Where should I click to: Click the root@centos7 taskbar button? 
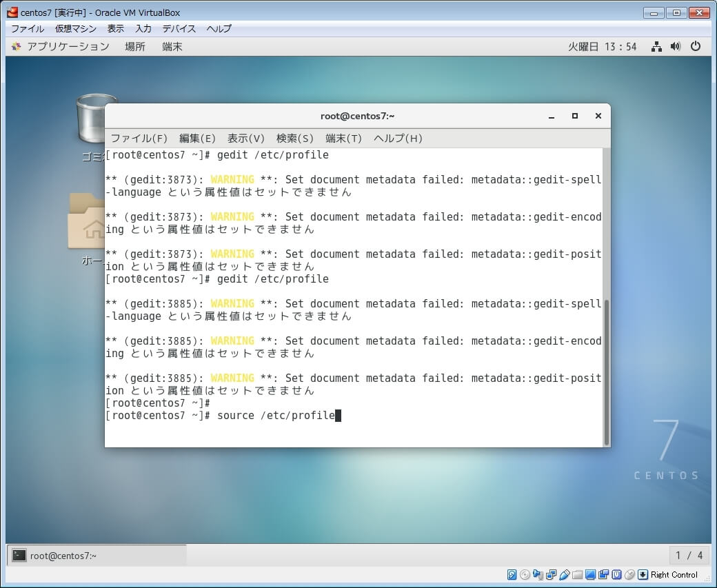[97, 556]
